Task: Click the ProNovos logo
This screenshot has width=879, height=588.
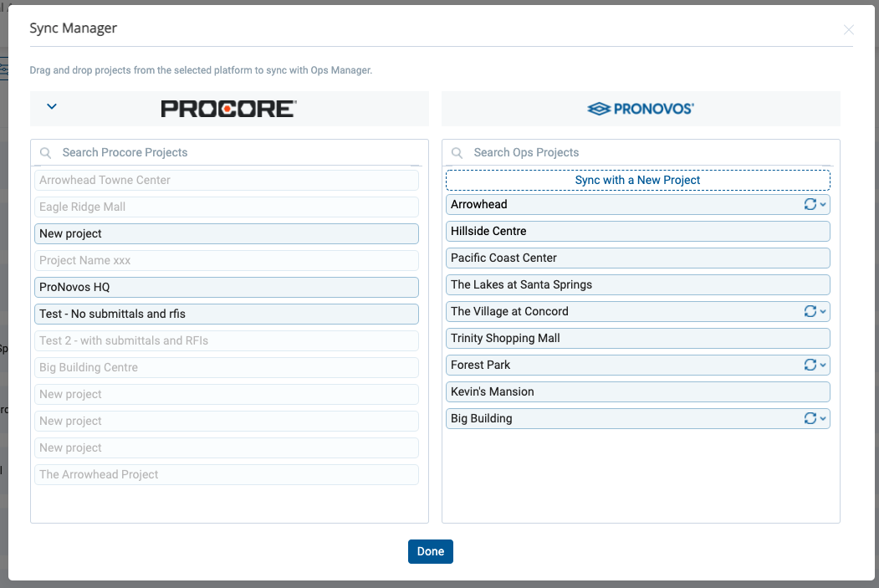Action: coord(641,109)
